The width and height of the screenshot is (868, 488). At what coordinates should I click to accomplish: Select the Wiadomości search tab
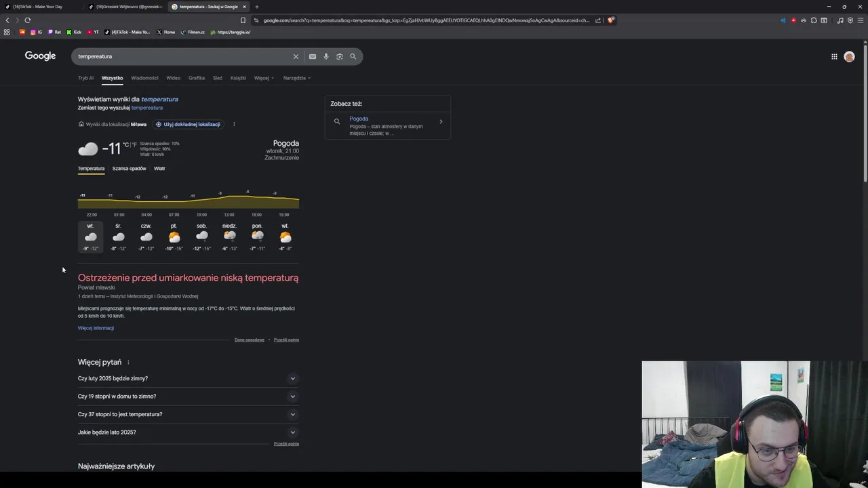click(144, 78)
